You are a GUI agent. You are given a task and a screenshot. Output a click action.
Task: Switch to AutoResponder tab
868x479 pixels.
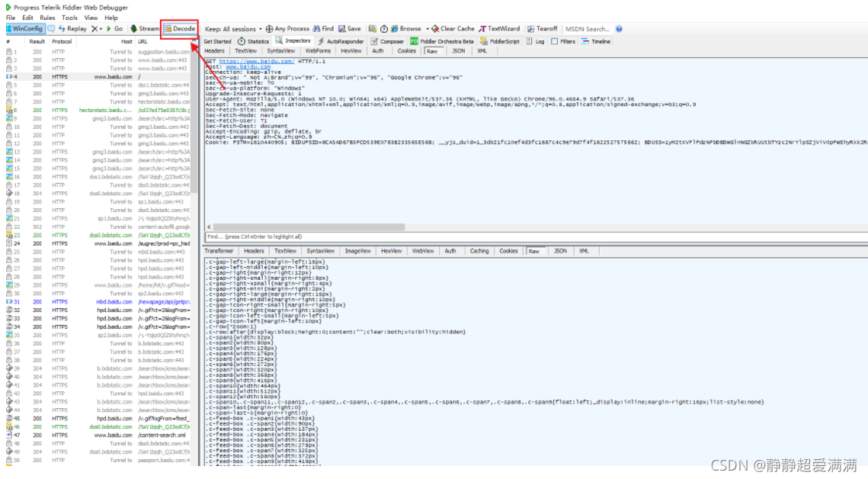click(x=341, y=41)
